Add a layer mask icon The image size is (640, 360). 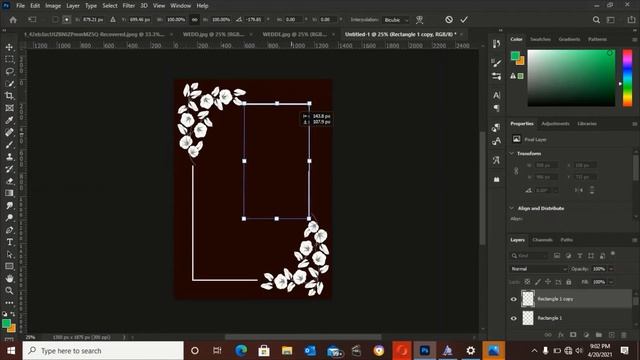(573, 335)
